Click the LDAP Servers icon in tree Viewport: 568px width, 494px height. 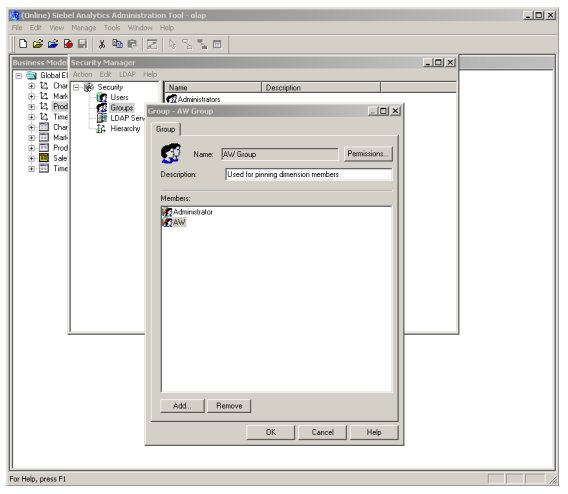tap(102, 118)
